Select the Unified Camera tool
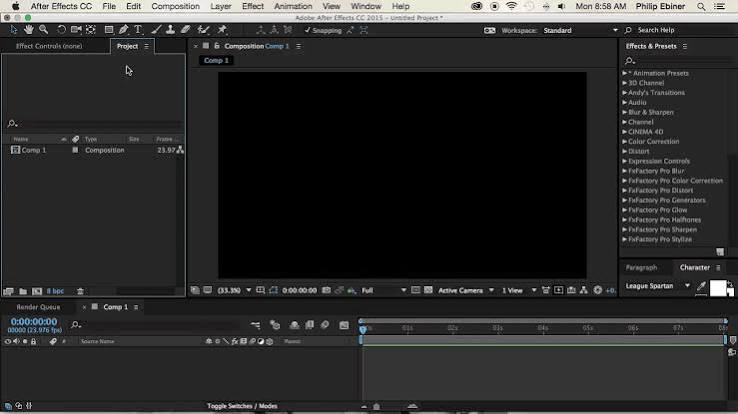This screenshot has width=738, height=414. 76,30
